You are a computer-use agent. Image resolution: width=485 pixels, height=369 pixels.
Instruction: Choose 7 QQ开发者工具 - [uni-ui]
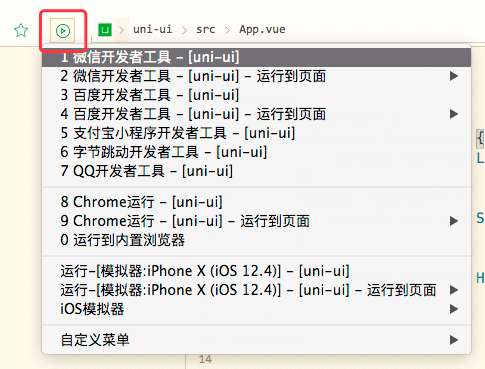(256, 171)
